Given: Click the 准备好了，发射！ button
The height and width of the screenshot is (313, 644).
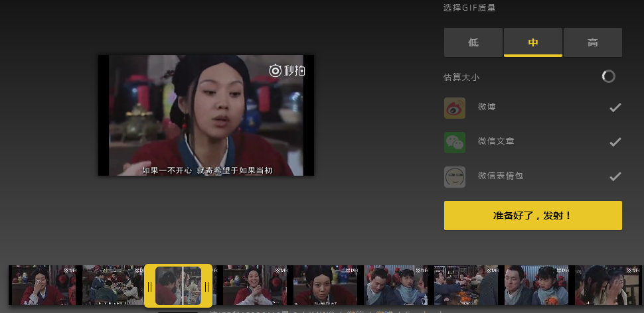Looking at the screenshot, I should coord(533,216).
